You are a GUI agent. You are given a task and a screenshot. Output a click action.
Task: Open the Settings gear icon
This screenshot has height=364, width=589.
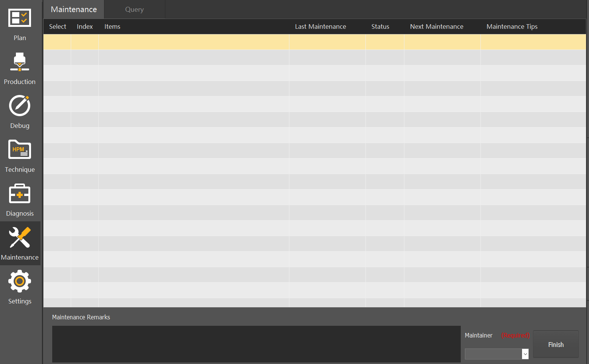[20, 281]
